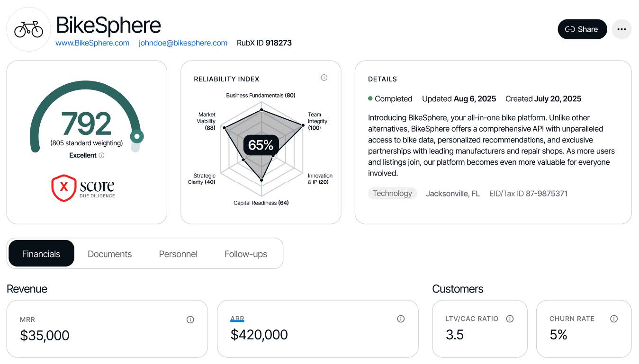Screen dimensions: 639x364
Task: Open the www.BikeSphere.com website link
Action: [92, 43]
